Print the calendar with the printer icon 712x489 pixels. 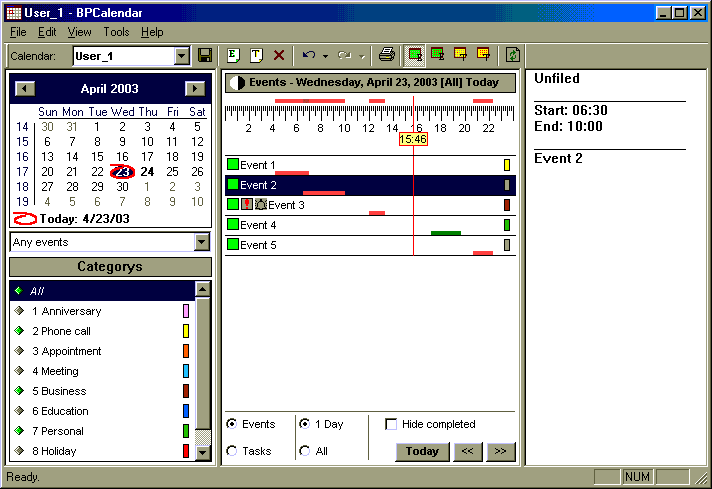click(x=387, y=55)
